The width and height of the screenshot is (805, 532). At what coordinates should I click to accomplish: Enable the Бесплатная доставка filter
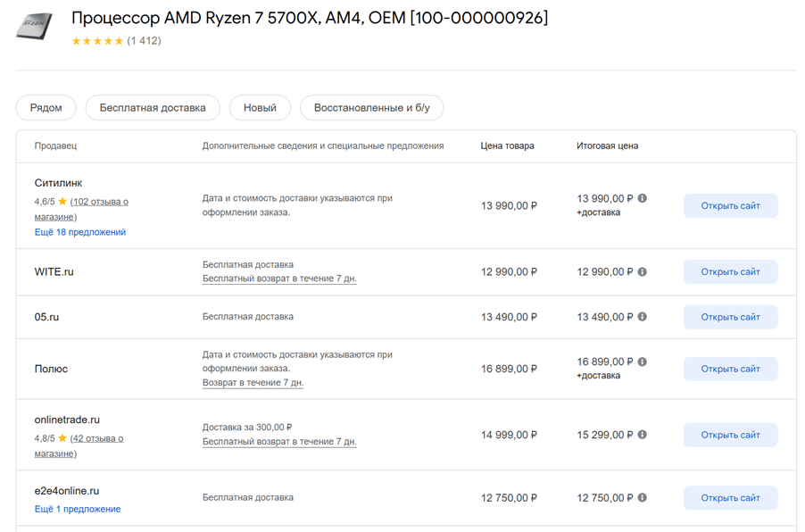click(153, 108)
